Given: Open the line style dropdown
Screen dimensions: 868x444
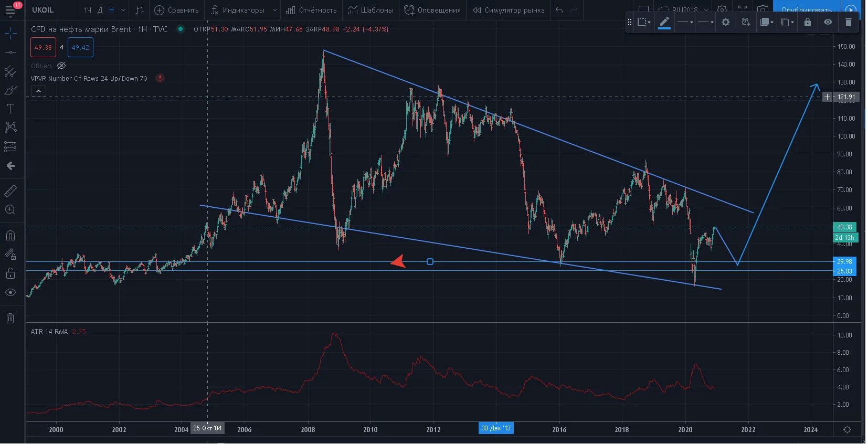Looking at the screenshot, I should pos(705,22).
